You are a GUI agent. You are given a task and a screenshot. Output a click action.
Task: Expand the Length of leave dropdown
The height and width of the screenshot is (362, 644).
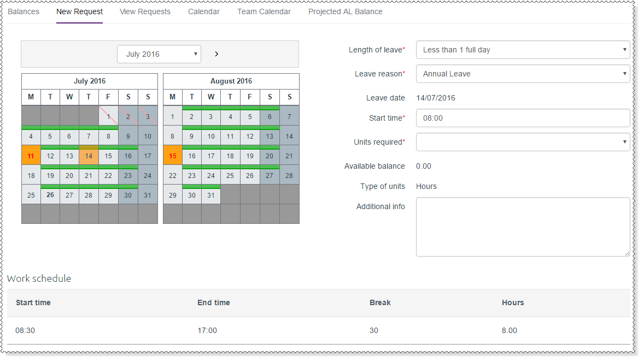523,50
